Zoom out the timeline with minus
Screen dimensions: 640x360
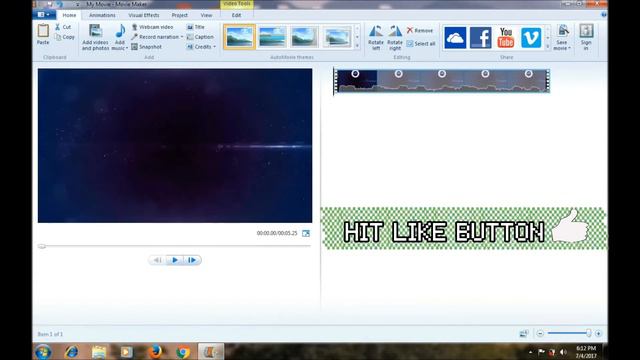click(540, 333)
